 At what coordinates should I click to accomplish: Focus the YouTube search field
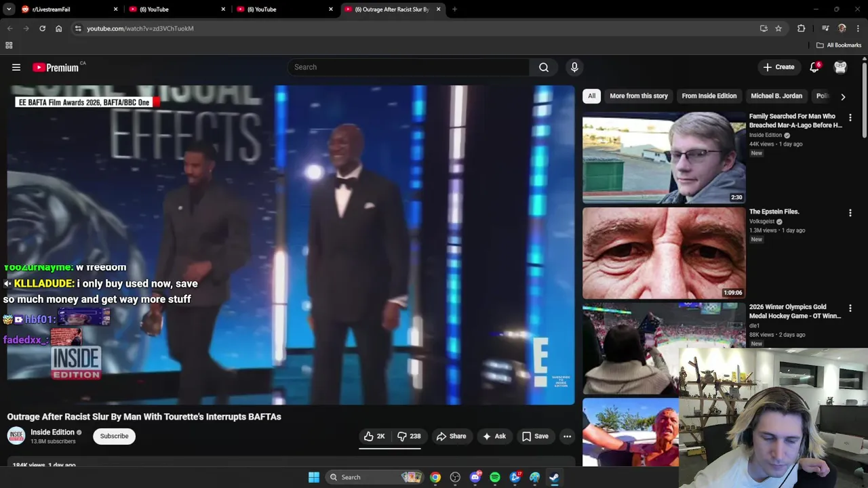409,67
